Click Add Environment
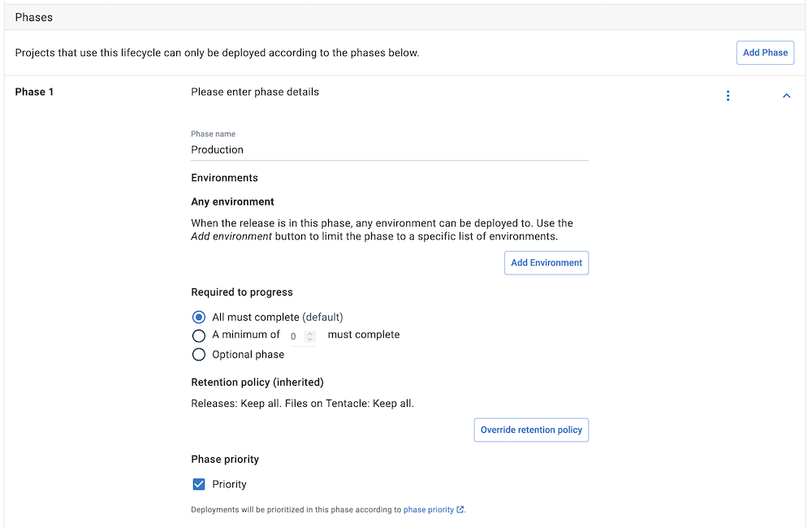 (546, 262)
